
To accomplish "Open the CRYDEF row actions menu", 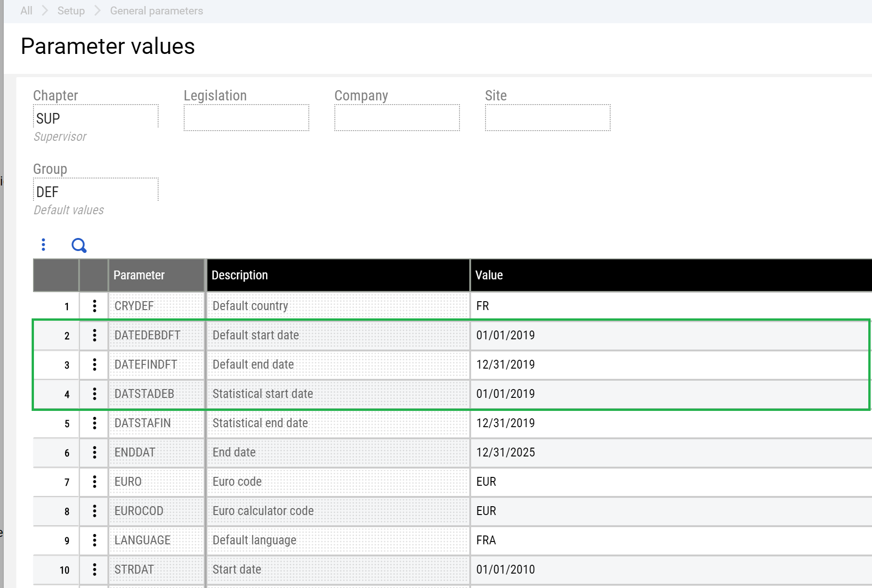I will pos(94,306).
